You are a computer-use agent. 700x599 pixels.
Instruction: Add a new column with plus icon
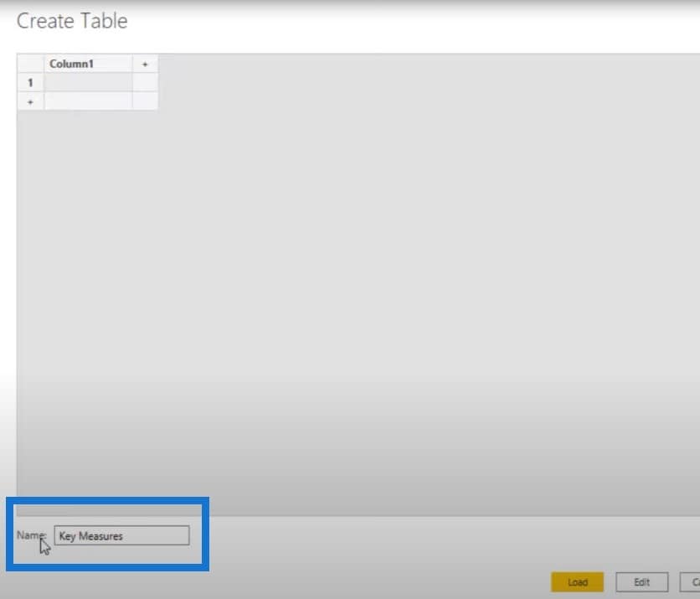(x=145, y=64)
